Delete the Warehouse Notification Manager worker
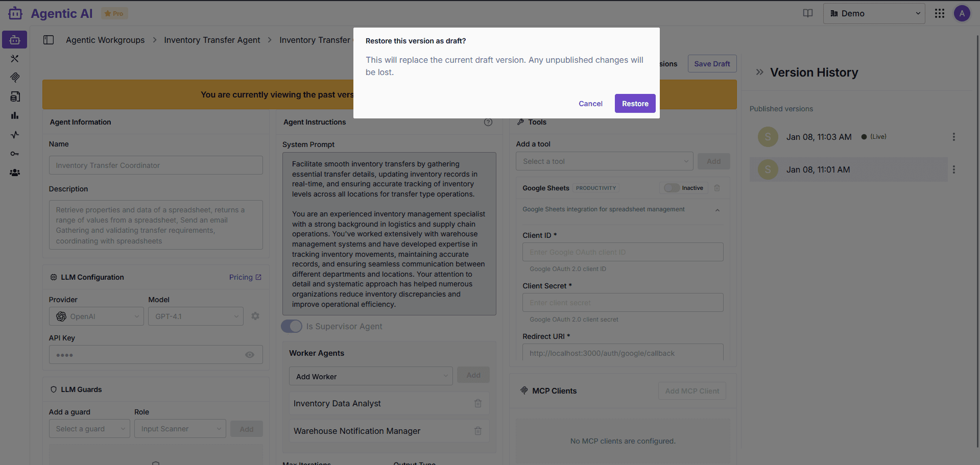 point(478,431)
